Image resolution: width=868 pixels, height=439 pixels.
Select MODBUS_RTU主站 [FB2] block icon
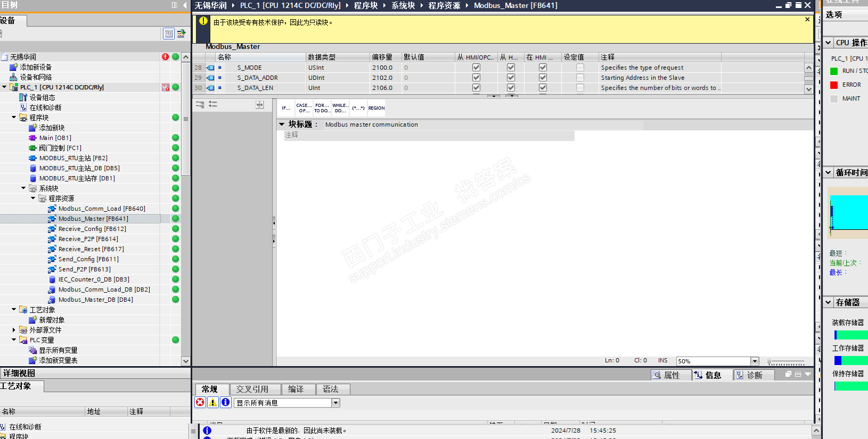33,158
